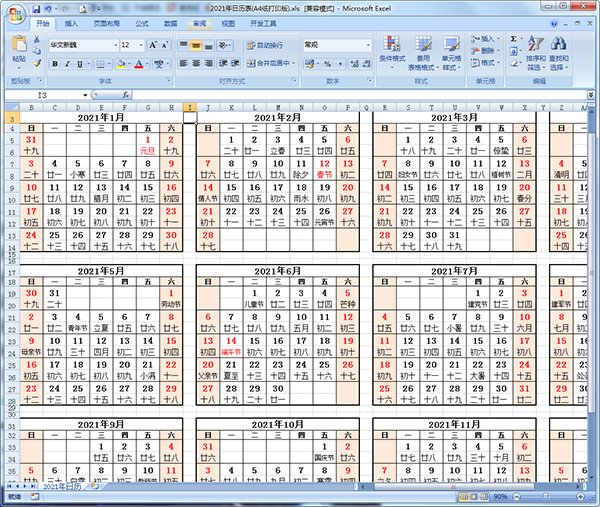
Task: Click the AutoSum sigma icon
Action: (x=514, y=39)
